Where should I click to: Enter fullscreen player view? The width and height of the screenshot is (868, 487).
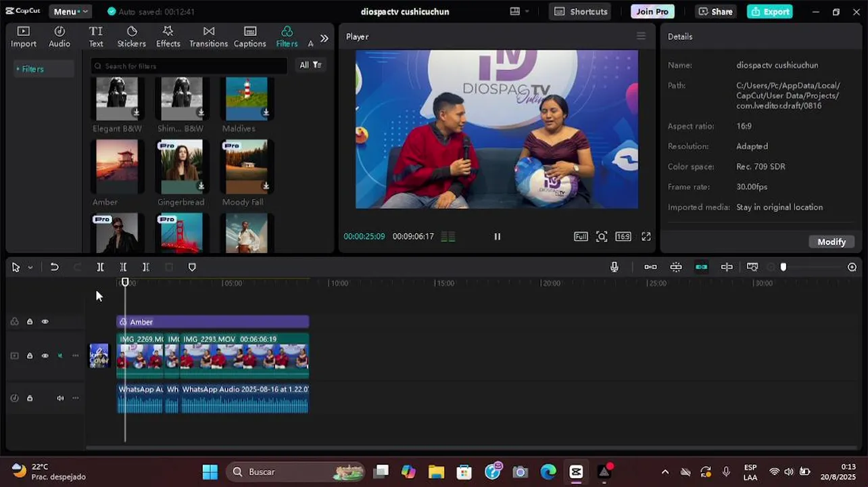[646, 237]
